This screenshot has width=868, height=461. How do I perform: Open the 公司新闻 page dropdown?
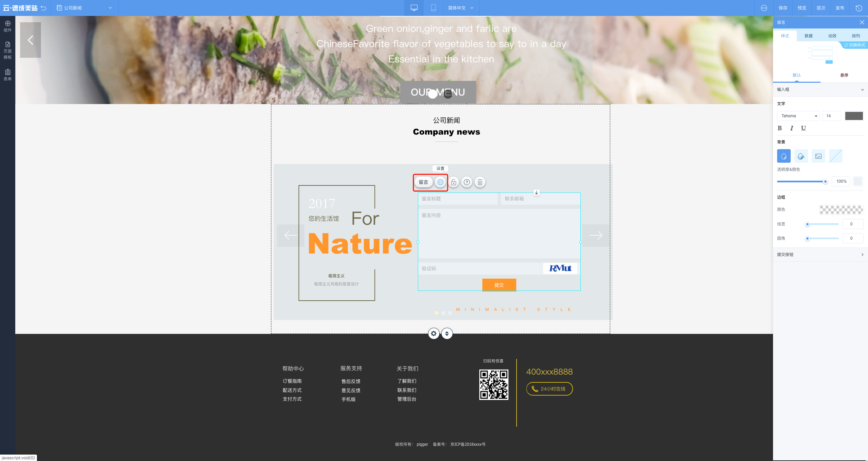point(84,8)
